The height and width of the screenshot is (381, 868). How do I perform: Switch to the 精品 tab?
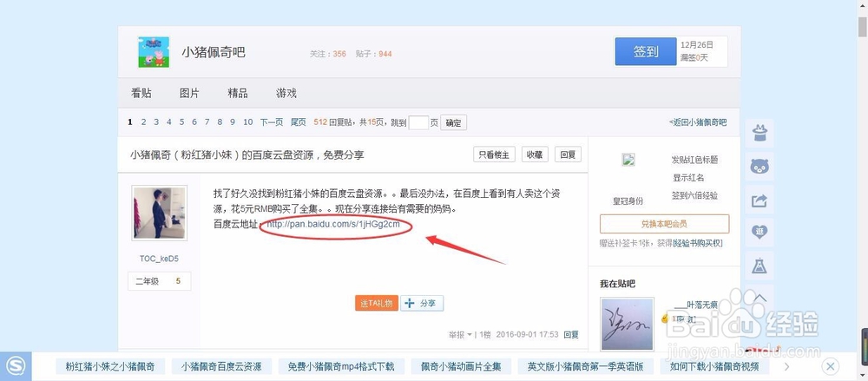pyautogui.click(x=238, y=93)
